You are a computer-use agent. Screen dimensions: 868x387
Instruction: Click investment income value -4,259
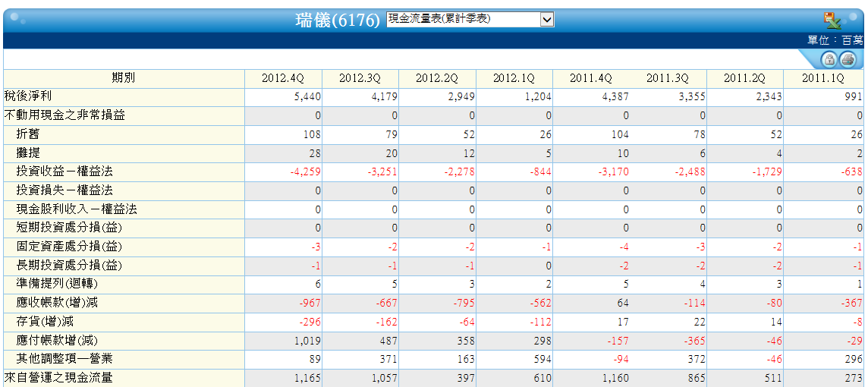coord(306,172)
